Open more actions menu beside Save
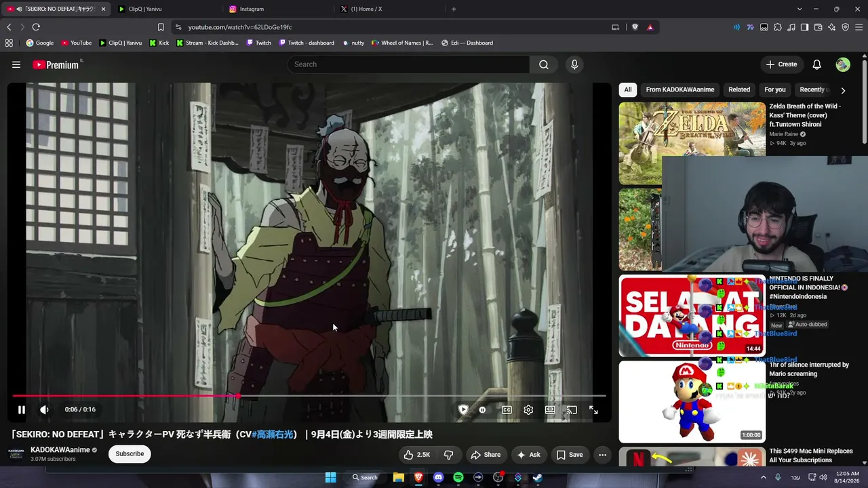Viewport: 868px width, 488px height. [x=602, y=455]
